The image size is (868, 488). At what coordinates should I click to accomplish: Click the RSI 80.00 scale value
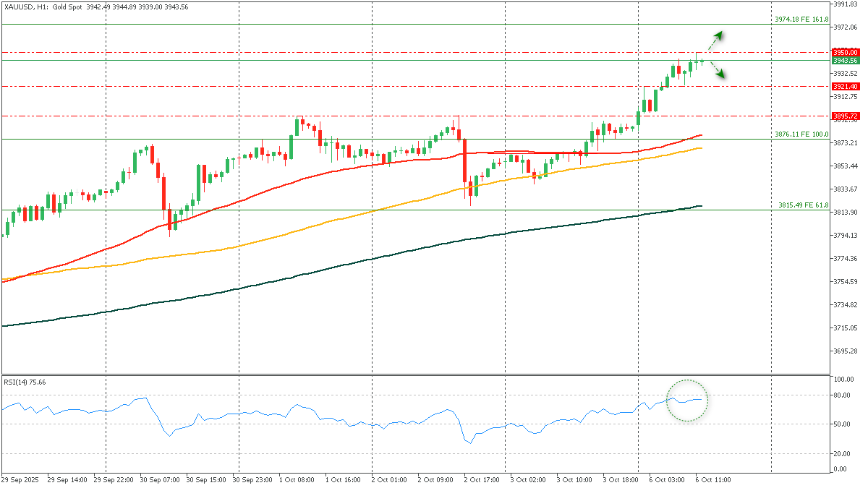tap(840, 395)
